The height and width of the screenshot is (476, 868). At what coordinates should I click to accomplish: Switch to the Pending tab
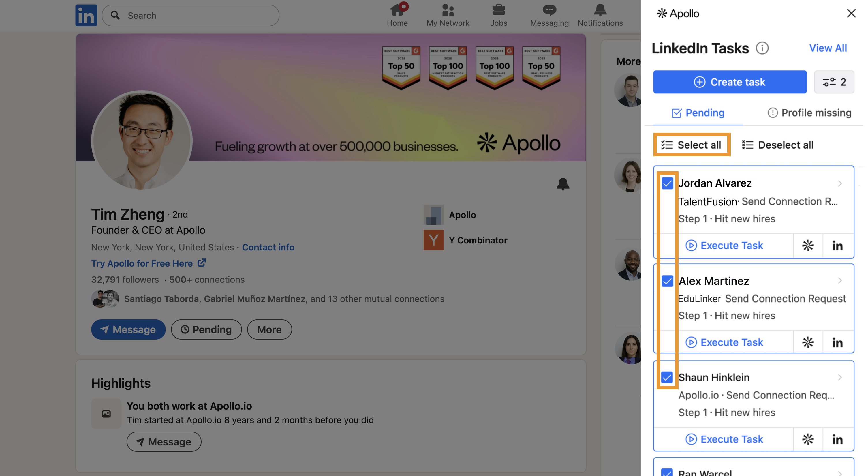tap(698, 113)
